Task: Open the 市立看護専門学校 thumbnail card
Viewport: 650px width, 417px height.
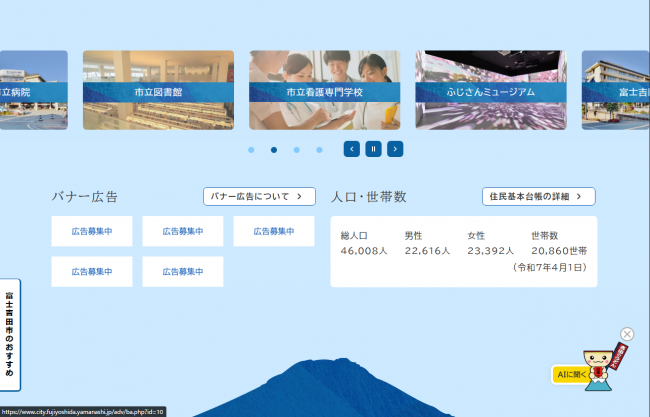Action: pyautogui.click(x=324, y=90)
